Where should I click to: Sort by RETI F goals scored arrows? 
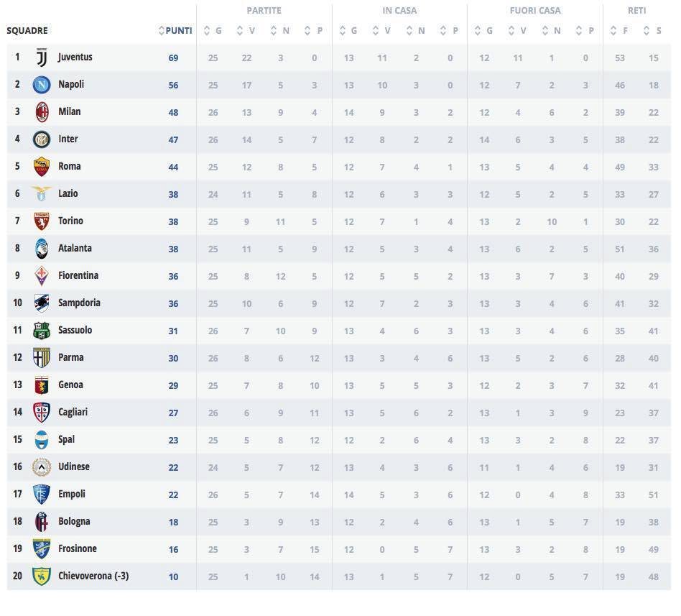[x=613, y=31]
